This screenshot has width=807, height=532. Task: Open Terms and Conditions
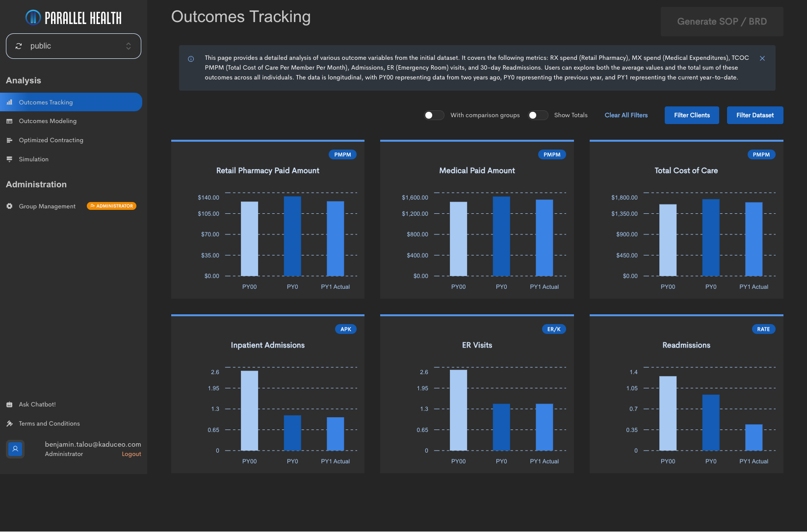tap(49, 424)
